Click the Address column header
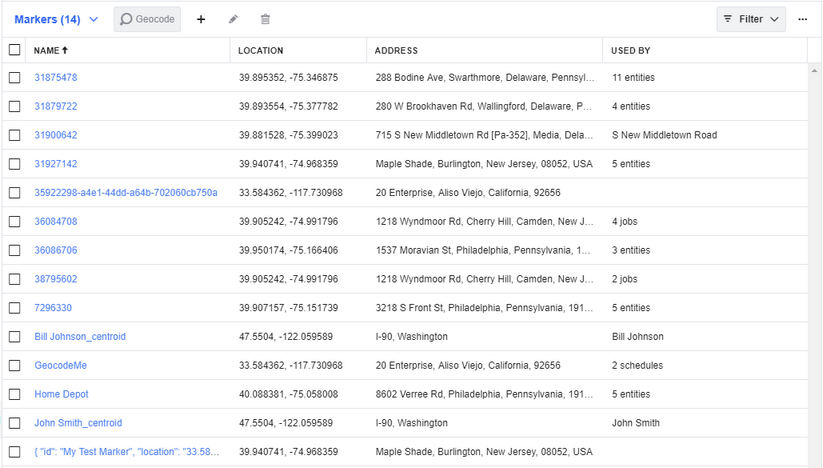823x468 pixels. pyautogui.click(x=396, y=50)
